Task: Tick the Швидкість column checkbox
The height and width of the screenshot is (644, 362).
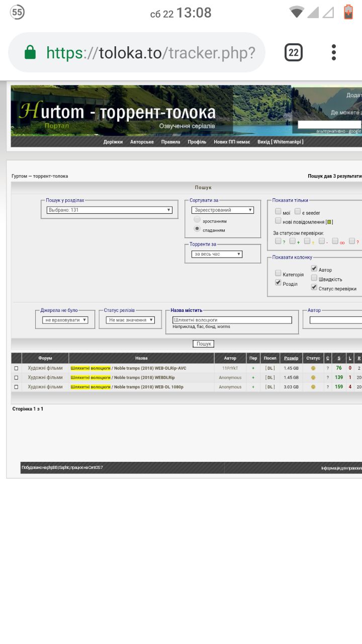Action: coord(314,278)
